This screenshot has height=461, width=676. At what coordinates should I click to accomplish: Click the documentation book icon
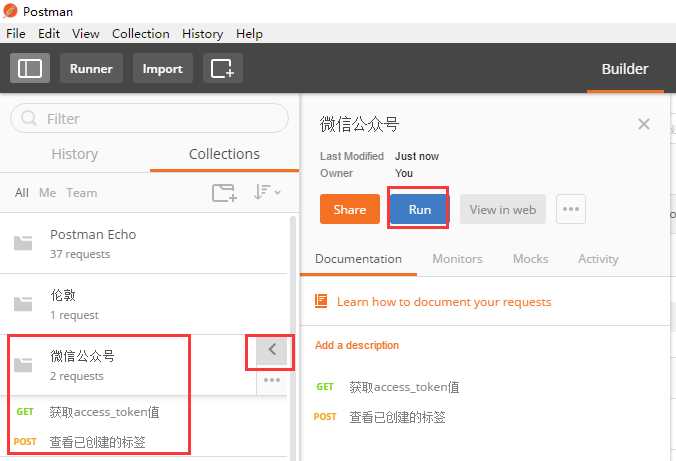point(321,301)
